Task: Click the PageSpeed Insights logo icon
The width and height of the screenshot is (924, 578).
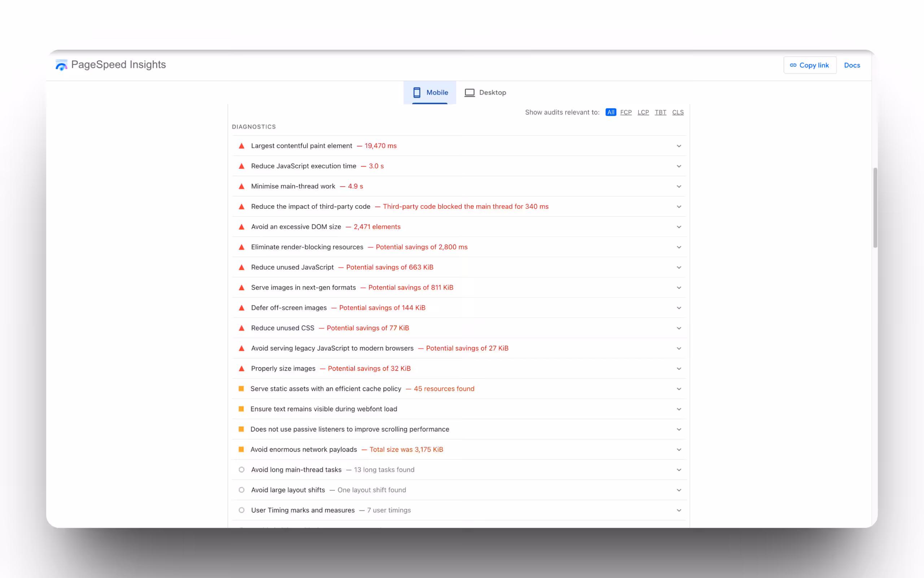Action: point(61,65)
